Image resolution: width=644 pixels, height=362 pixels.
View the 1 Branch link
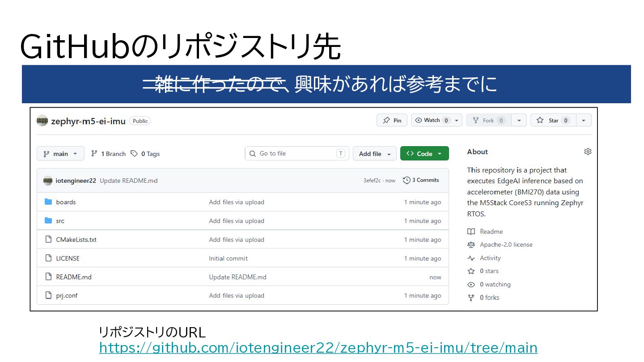[x=108, y=154]
